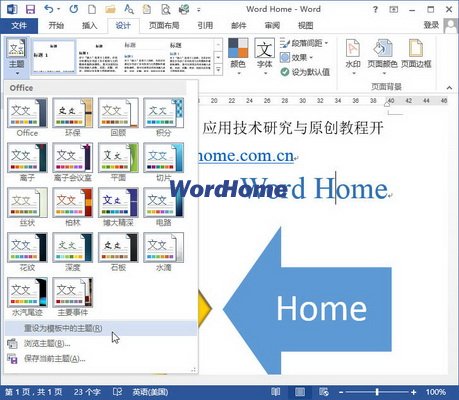
Task: Select the 博大精深 theme thumbnail
Action: [118, 203]
